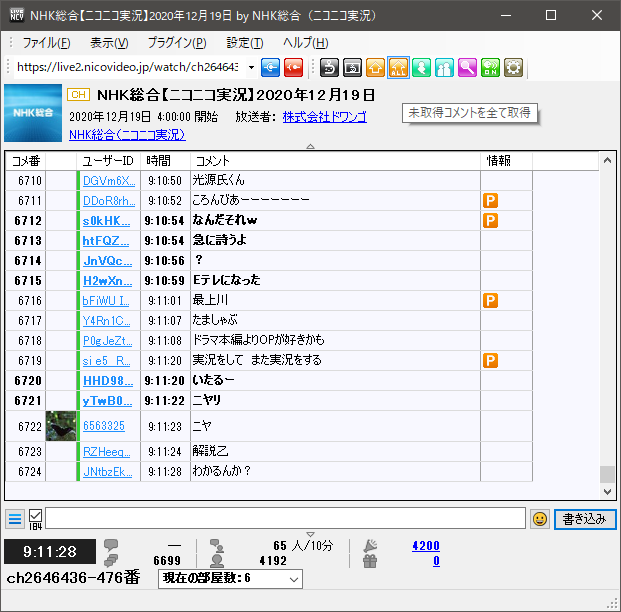Click the comment list scroll-down arrow

point(607,492)
